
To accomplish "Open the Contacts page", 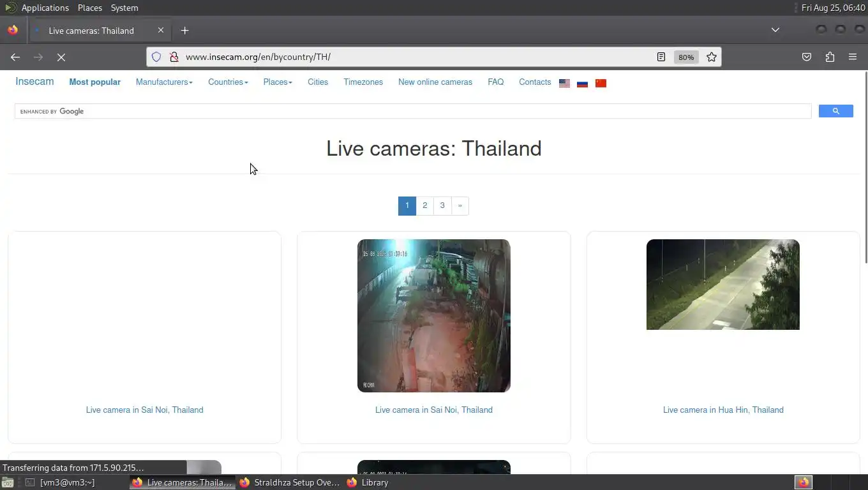I will tap(535, 82).
